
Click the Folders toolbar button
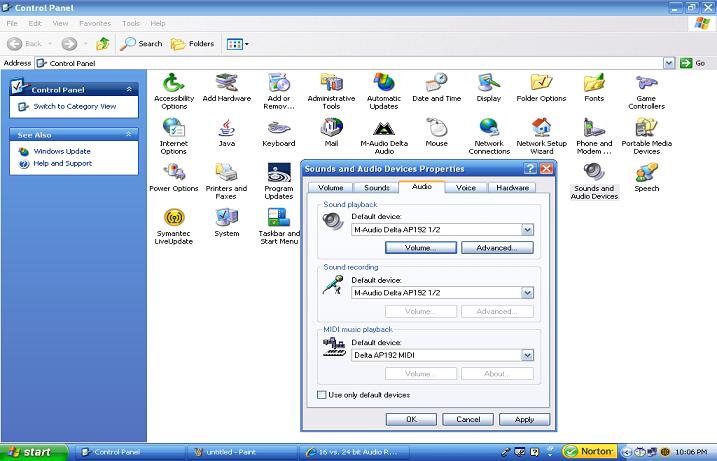click(193, 44)
